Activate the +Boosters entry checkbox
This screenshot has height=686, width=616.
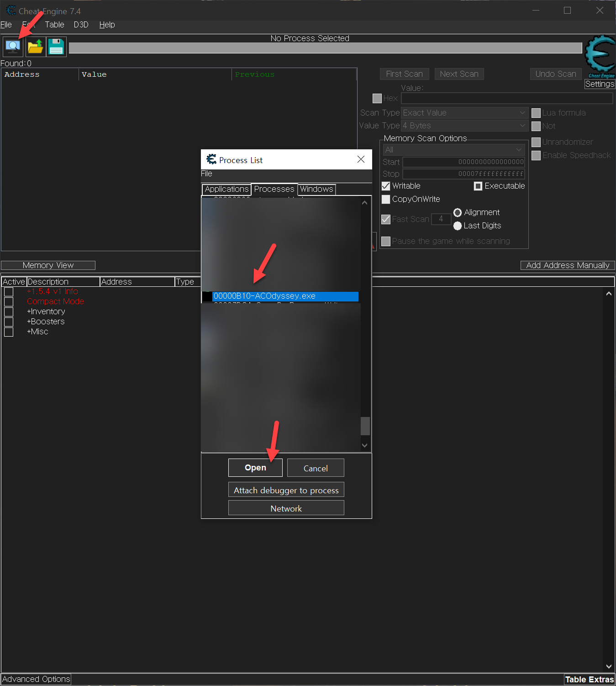point(9,322)
